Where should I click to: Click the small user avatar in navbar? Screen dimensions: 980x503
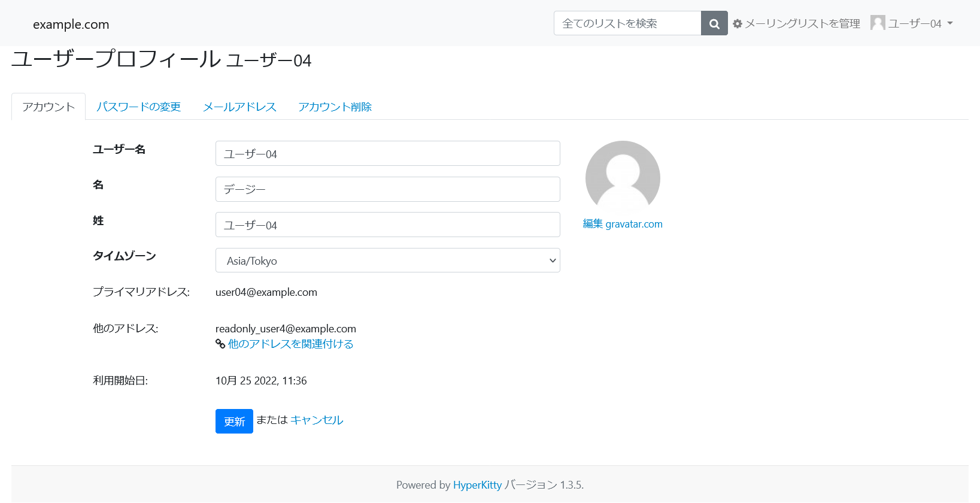(878, 23)
